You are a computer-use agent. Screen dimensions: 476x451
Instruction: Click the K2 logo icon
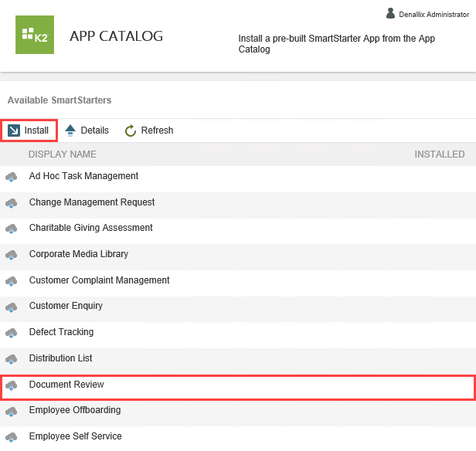tap(35, 35)
